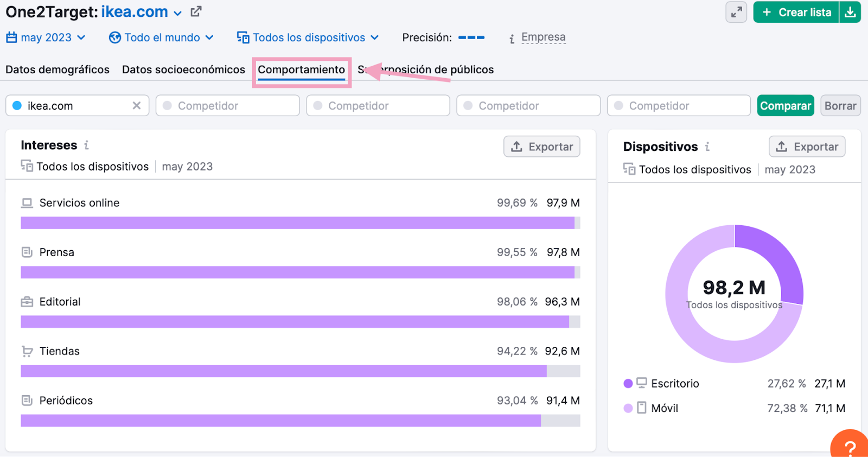Click the 94,22 % Tiendas value

(x=517, y=351)
